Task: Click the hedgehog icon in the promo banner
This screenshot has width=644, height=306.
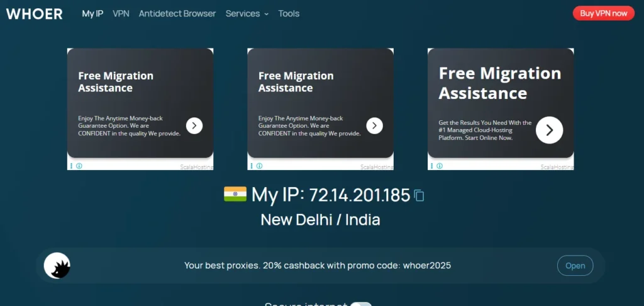Action: pos(57,266)
